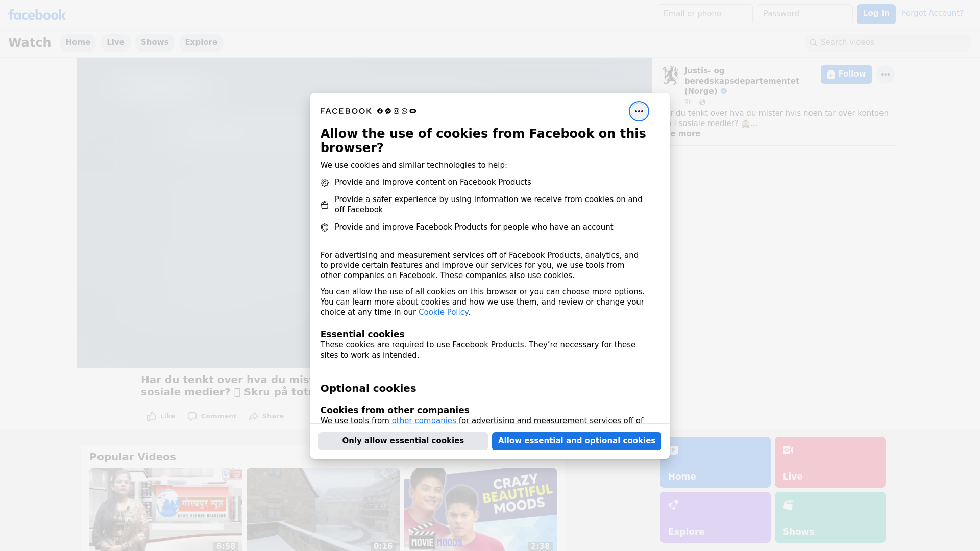
Task: Click the Instagram icon in cookie dialog header
Action: 396,111
